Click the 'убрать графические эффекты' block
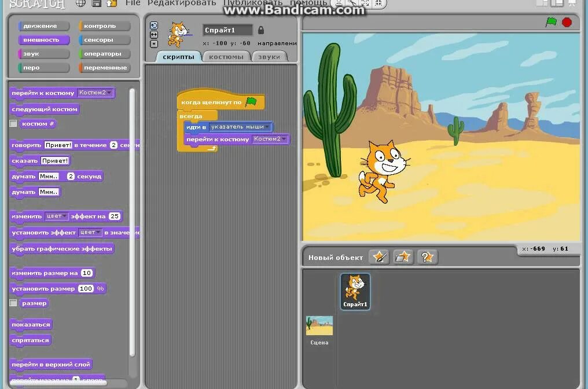The image size is (588, 389). (62, 249)
